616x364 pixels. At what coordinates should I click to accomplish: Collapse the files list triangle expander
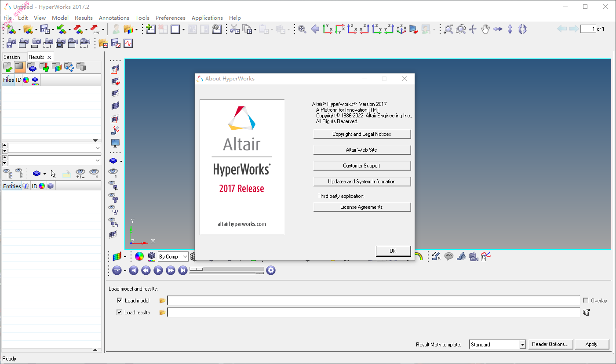[x=95, y=141]
